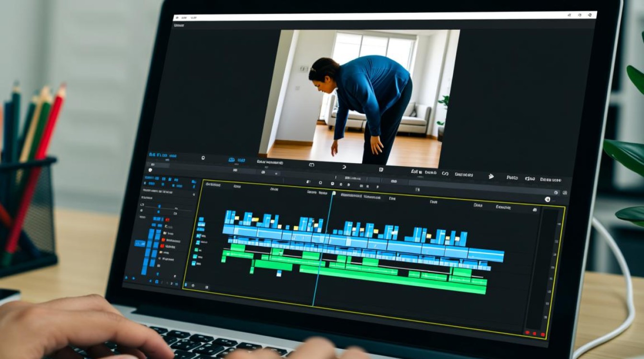Image resolution: width=644 pixels, height=359 pixels.
Task: Select the highlighted blue item in left panel
Action: coord(140,243)
